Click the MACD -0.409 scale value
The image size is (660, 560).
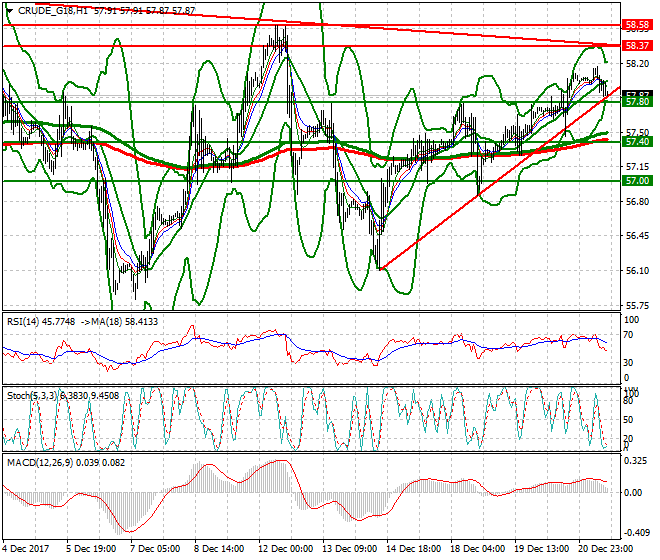point(636,533)
